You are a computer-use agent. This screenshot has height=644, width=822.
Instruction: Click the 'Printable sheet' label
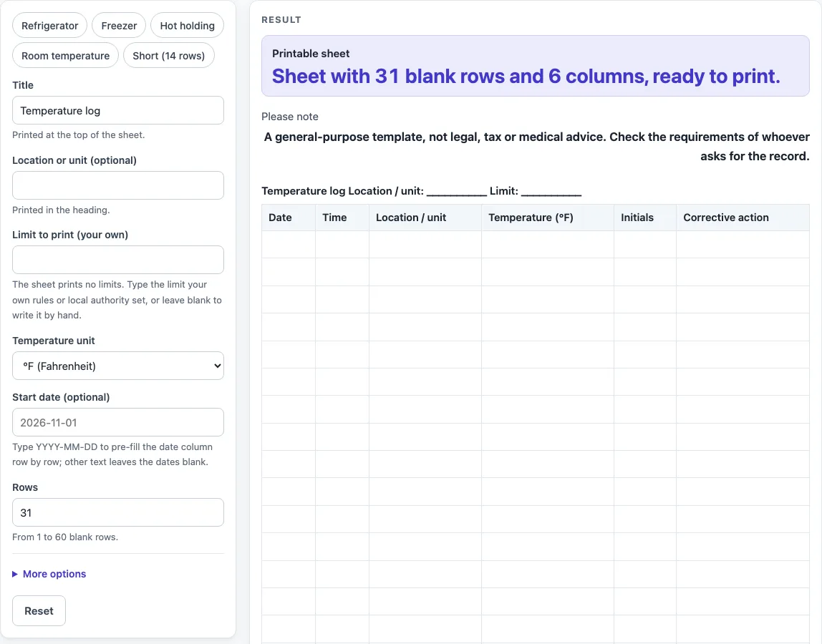[311, 54]
